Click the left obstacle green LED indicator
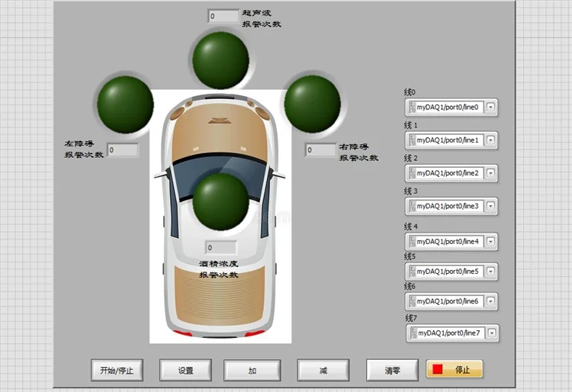This screenshot has height=392, width=572. pos(125,104)
